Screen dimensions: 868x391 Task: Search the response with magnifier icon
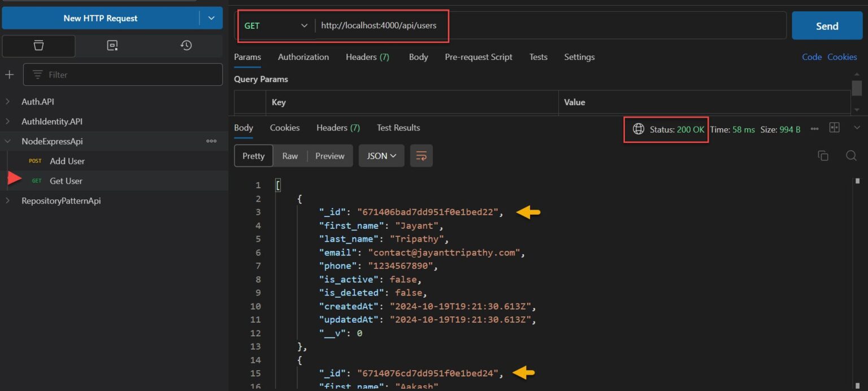point(851,156)
